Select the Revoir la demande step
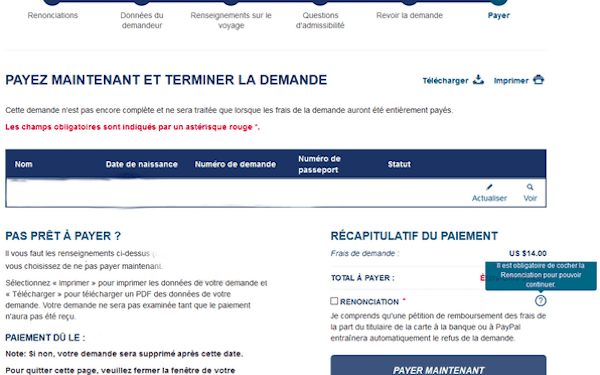The width and height of the screenshot is (600, 375). click(x=409, y=15)
